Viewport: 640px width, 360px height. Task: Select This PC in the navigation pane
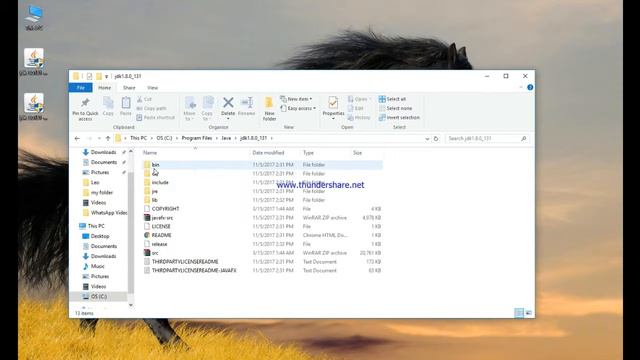[96, 226]
